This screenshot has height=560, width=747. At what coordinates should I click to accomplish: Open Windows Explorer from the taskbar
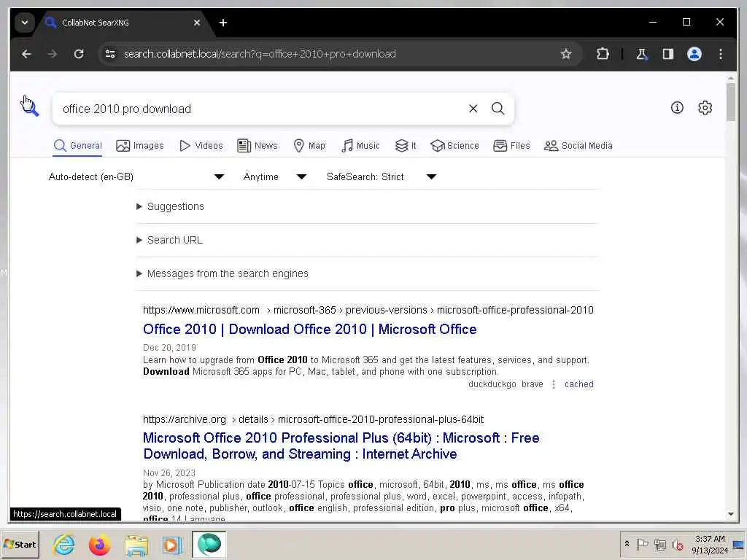coord(136,544)
